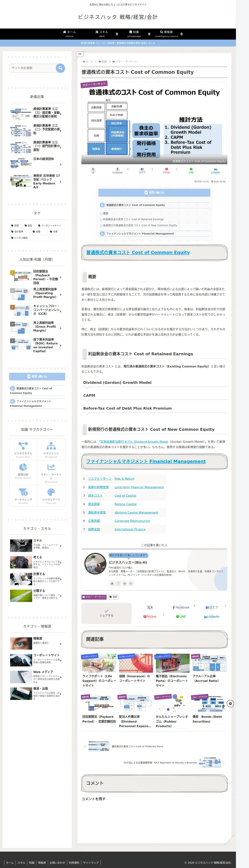
Task: Click the author's RSS feed icon
Action: coord(131,583)
